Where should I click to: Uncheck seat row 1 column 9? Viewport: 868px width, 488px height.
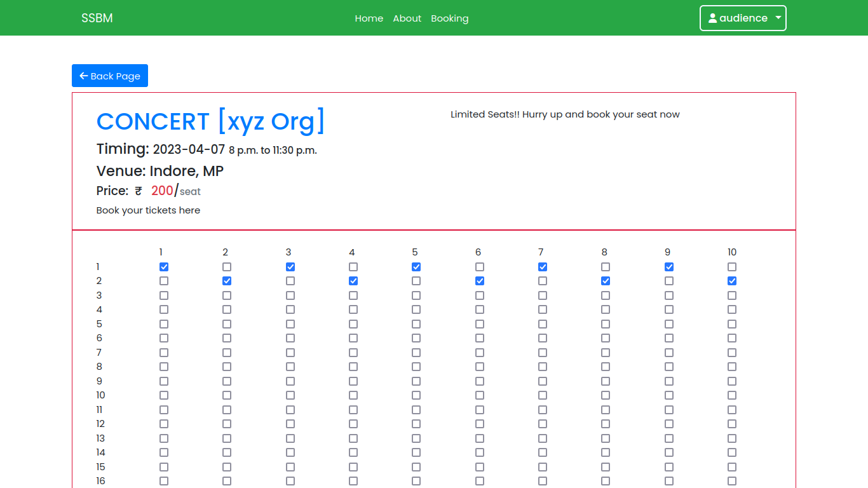click(x=669, y=267)
